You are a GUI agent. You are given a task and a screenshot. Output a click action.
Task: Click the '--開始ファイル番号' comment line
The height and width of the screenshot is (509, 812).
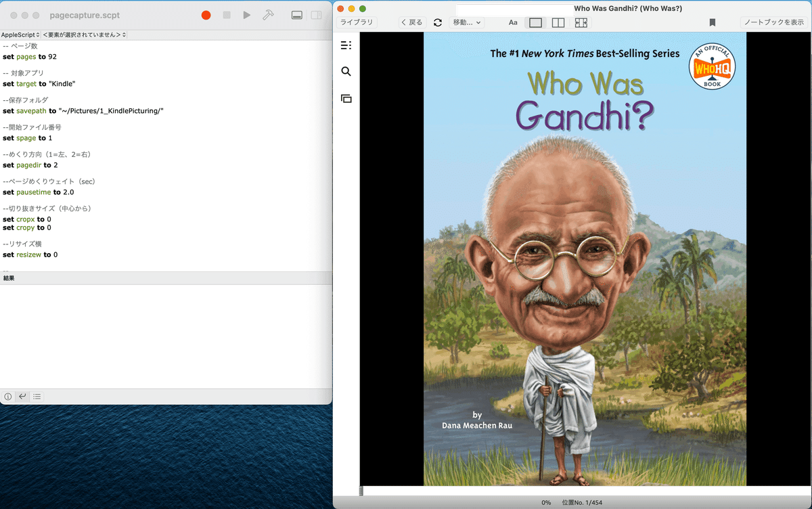click(32, 127)
